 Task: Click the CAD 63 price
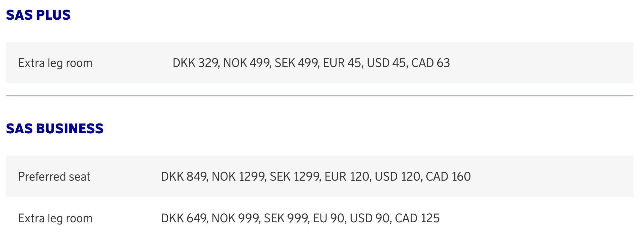(x=431, y=63)
